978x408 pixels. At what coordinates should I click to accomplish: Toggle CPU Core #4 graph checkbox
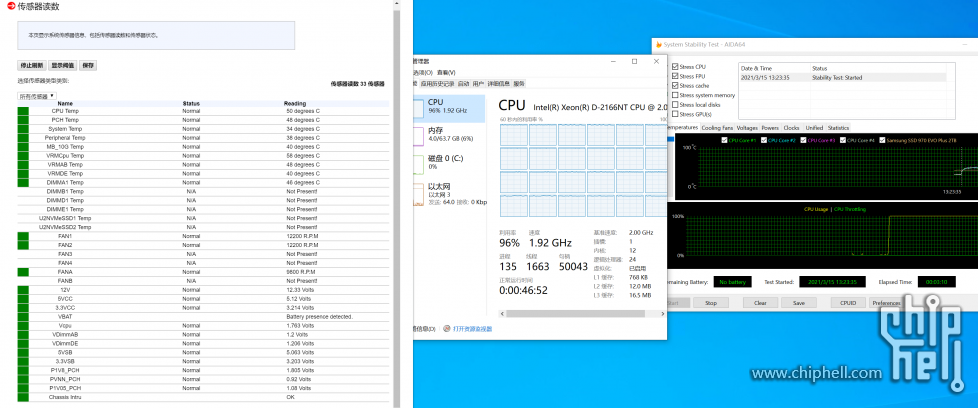pos(843,140)
